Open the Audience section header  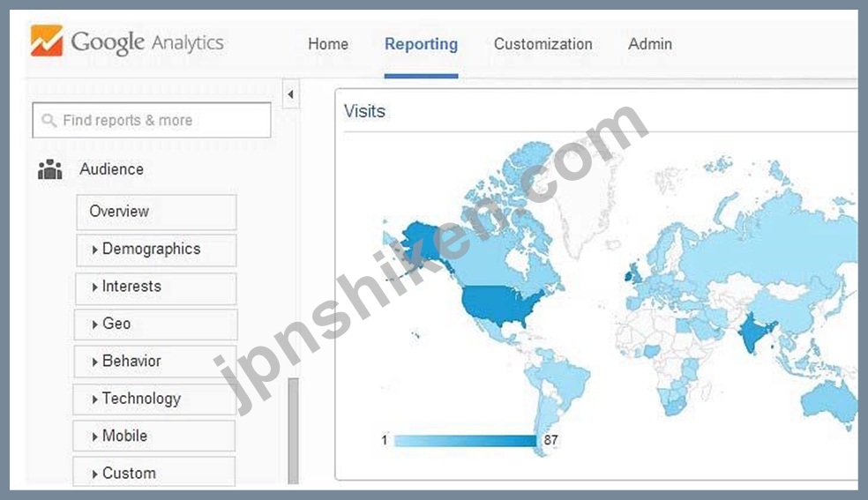click(111, 169)
